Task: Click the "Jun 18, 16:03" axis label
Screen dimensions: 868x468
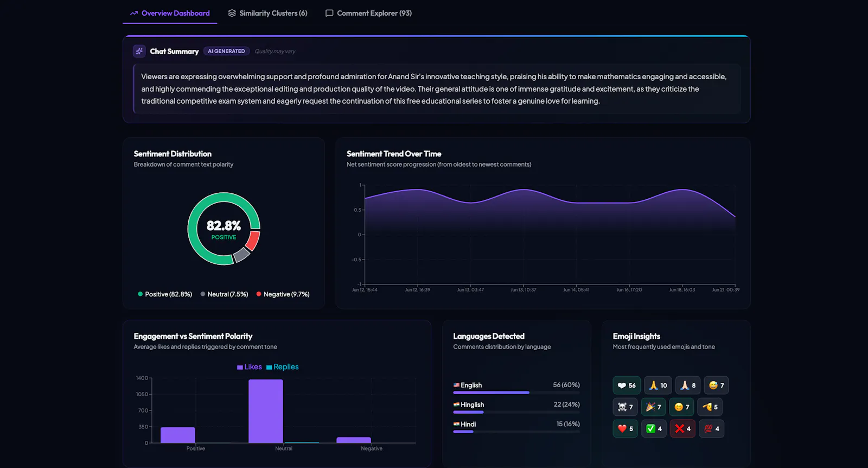Action: pos(682,290)
